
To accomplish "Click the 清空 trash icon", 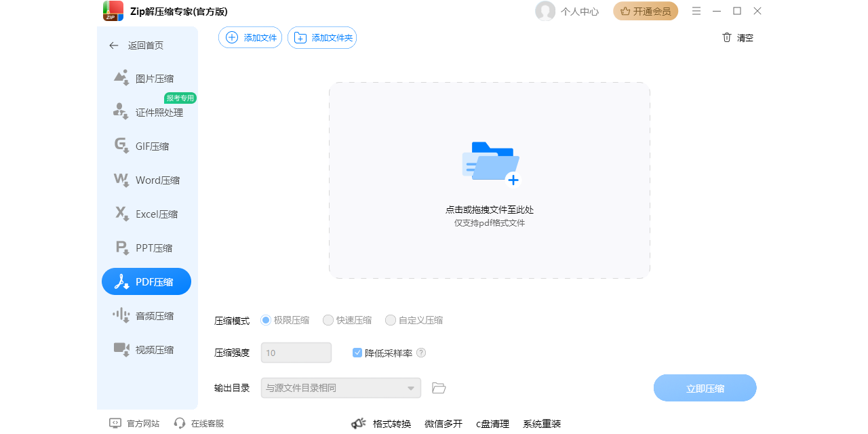I will click(x=726, y=38).
